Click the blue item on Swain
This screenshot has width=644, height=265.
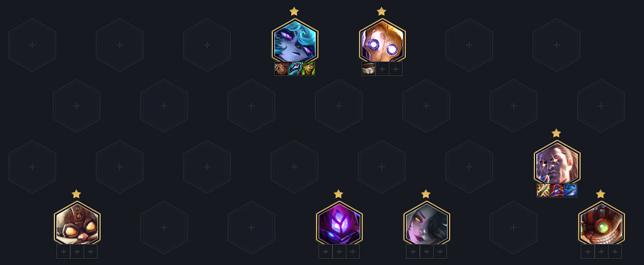(x=571, y=191)
